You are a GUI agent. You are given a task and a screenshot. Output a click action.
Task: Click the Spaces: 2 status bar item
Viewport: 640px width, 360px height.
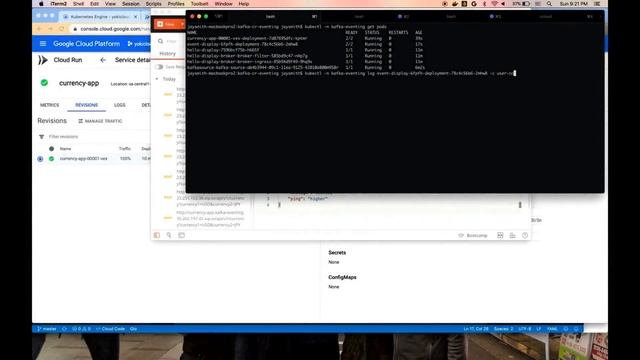[504, 329]
